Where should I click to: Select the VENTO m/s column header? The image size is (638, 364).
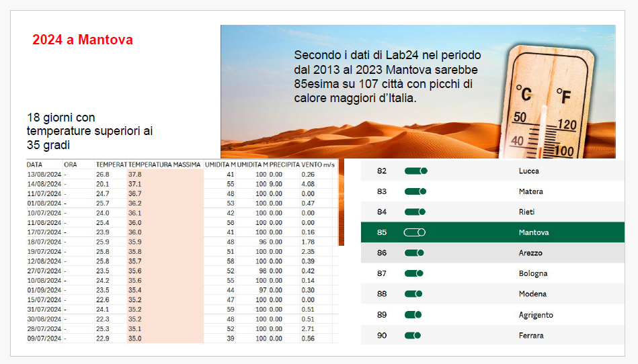pos(318,165)
